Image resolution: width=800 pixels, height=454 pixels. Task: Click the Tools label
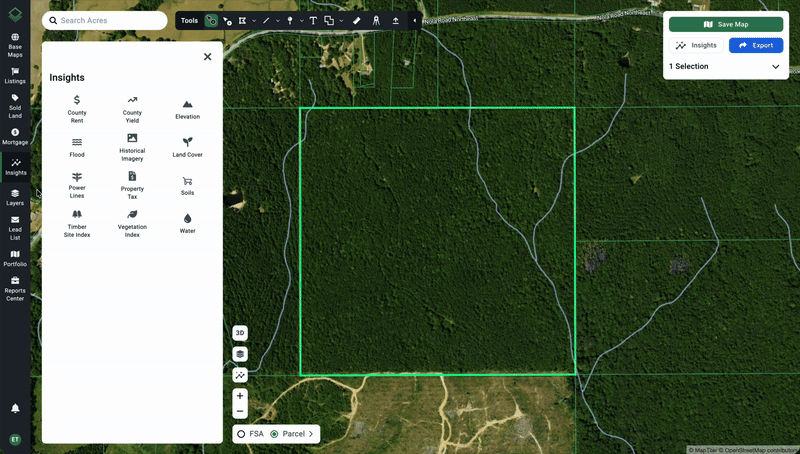(189, 20)
